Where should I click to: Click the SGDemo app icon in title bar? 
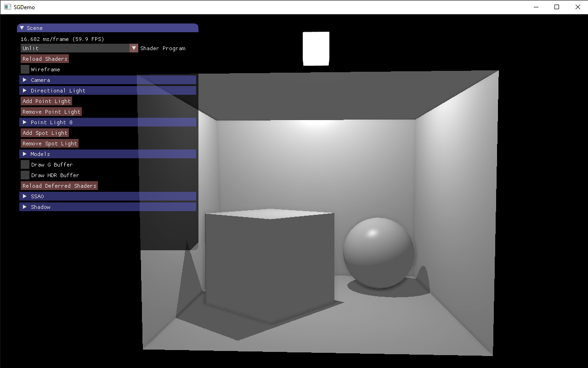click(x=7, y=7)
